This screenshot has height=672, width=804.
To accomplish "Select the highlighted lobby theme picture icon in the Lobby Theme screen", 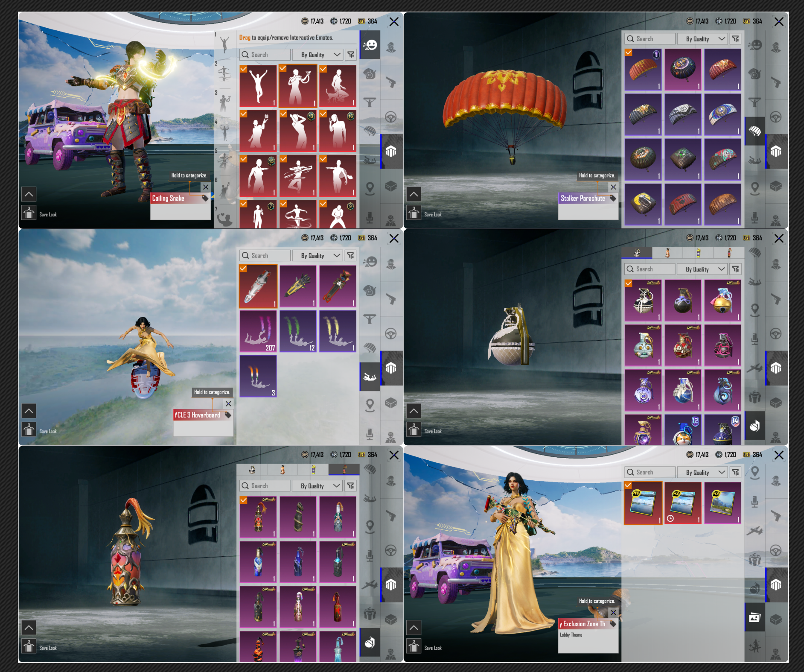I will (x=755, y=617).
